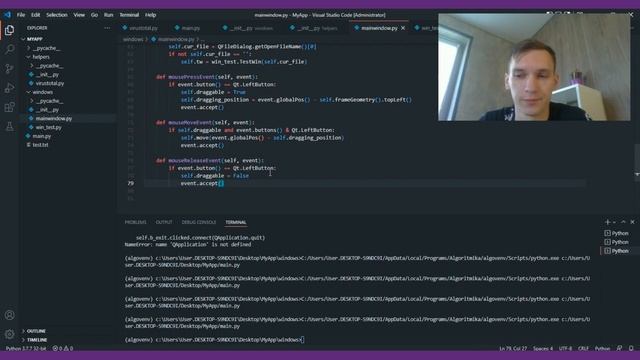Expand the top-level __pycache__ folder under MYAPP

coord(44,48)
